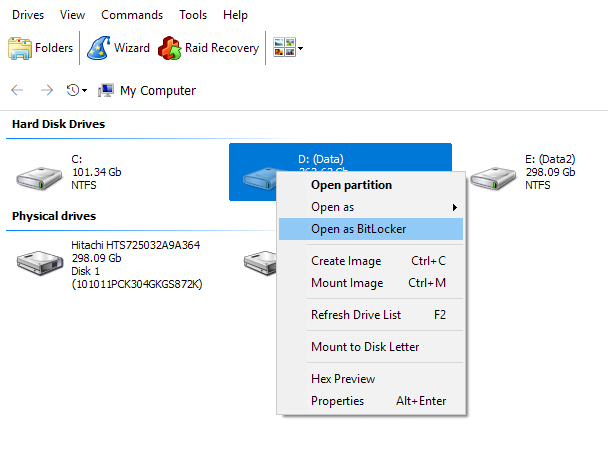Click the My Computer address text
608x453 pixels.
pos(158,91)
